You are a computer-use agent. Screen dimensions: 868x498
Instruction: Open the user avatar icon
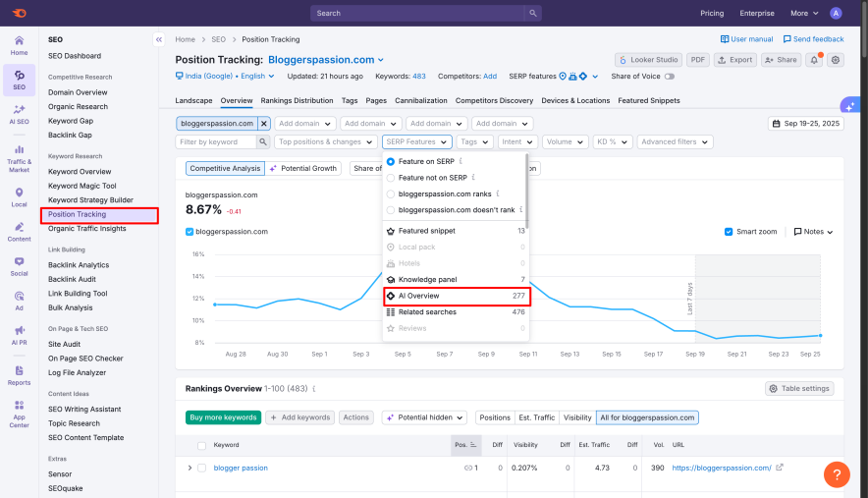tap(836, 14)
